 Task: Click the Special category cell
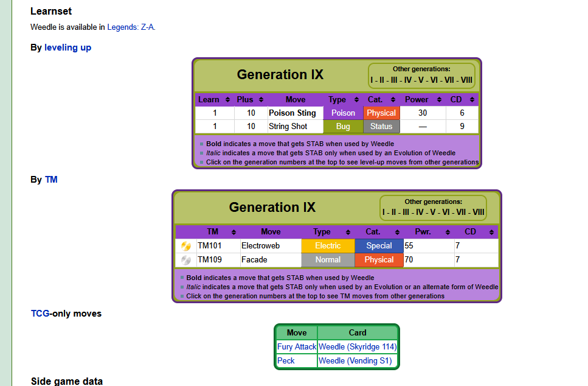tap(379, 245)
